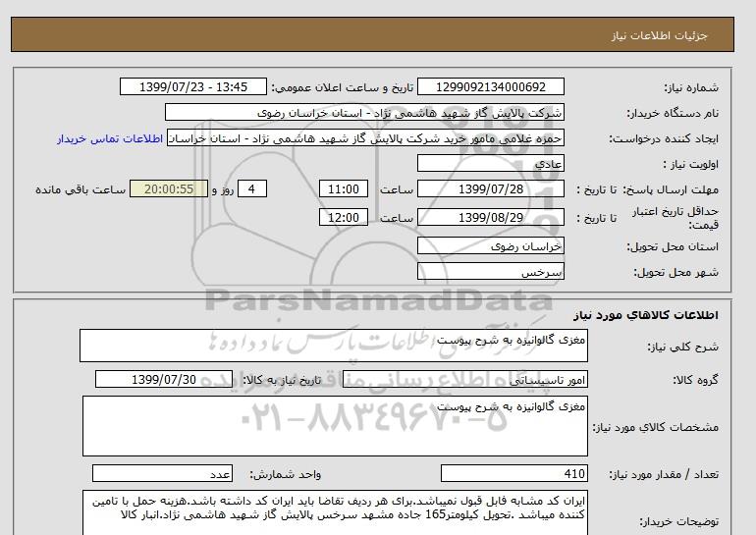Screen dimensions: 756x535
Task: Click label شرح کلی نیاز
Action: (682, 347)
